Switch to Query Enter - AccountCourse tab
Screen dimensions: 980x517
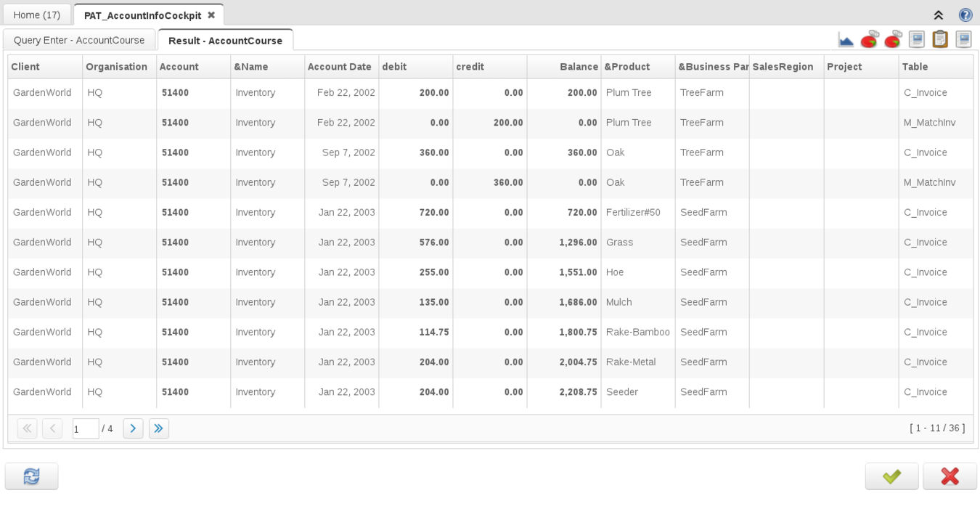point(79,40)
